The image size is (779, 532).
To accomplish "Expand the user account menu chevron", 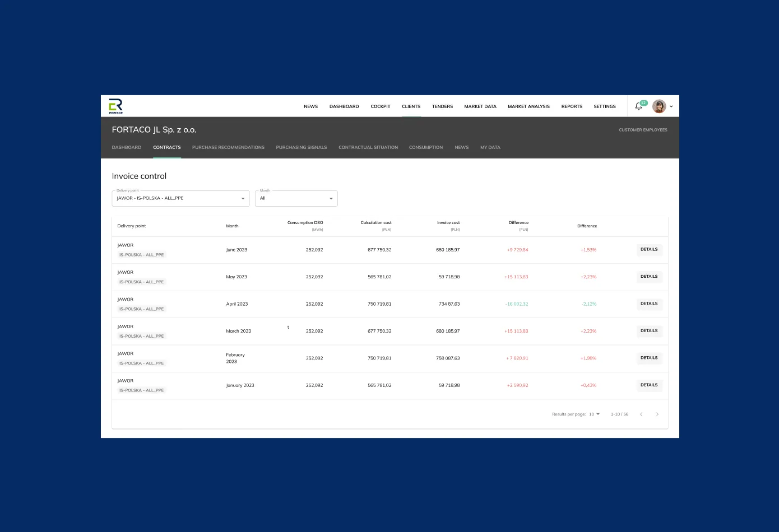I will [671, 106].
